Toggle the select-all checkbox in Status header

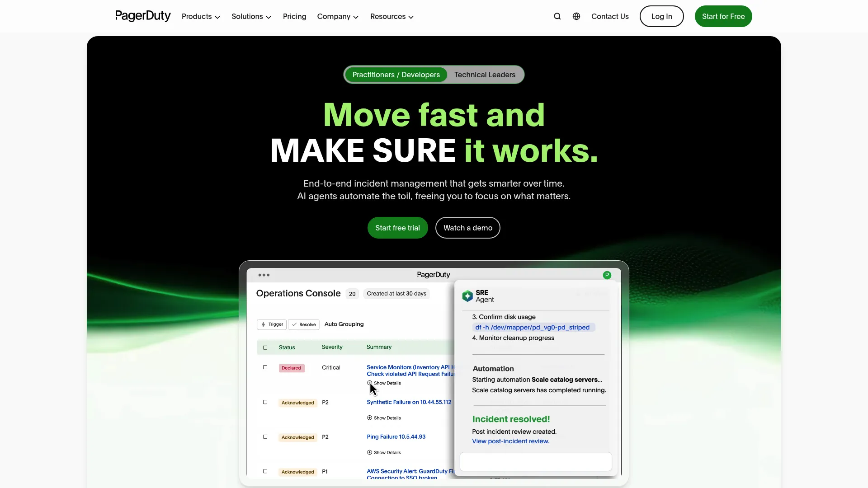(265, 347)
